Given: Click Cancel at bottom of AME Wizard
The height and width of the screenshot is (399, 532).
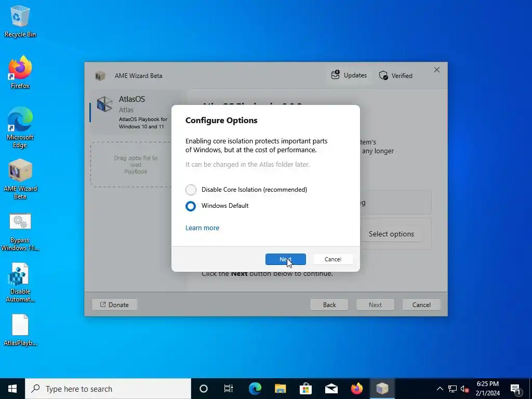Looking at the screenshot, I should tap(421, 304).
